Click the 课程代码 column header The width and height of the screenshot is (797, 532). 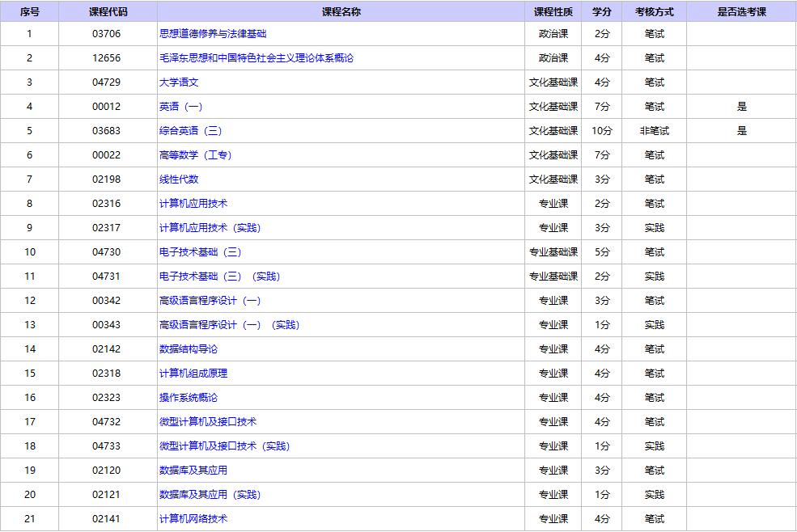point(108,11)
